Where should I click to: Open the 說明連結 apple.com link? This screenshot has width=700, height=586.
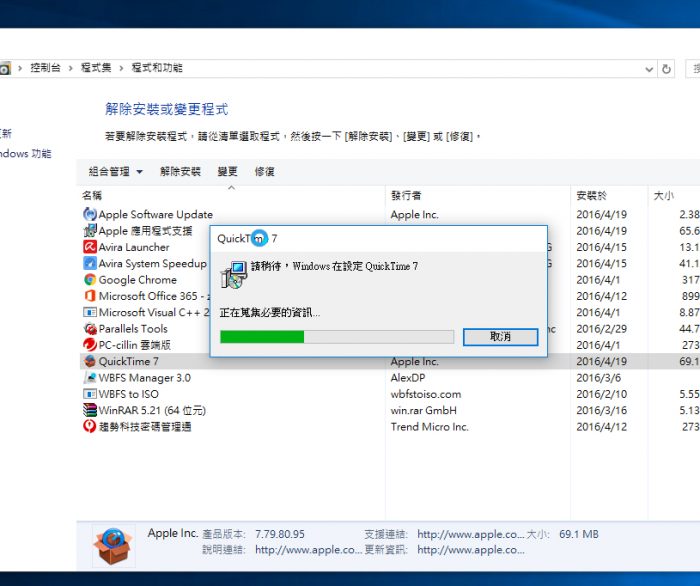(x=308, y=550)
